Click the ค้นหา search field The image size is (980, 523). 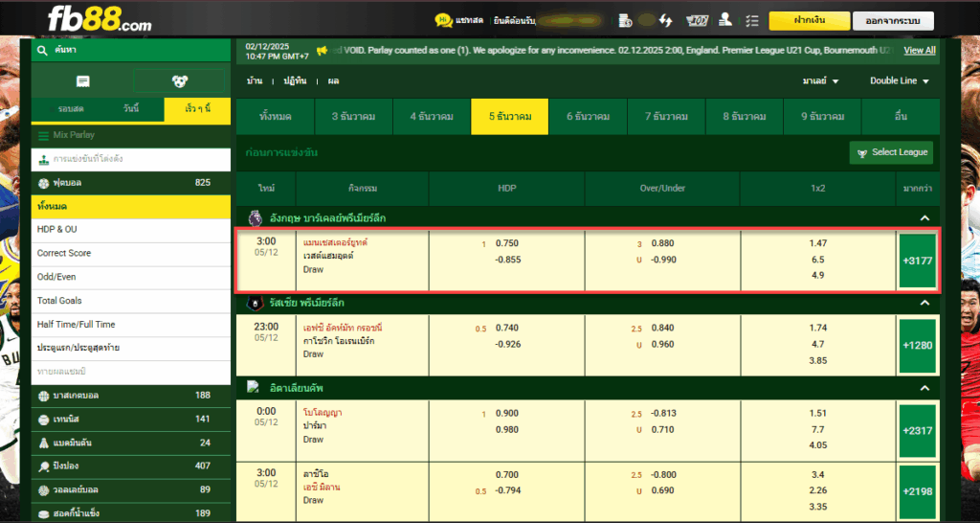coord(130,50)
